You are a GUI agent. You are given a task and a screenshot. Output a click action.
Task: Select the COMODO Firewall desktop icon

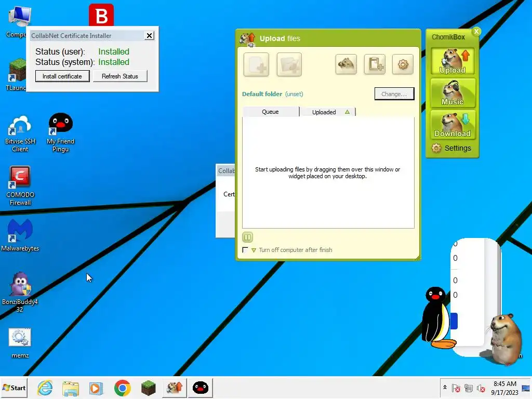20,186
